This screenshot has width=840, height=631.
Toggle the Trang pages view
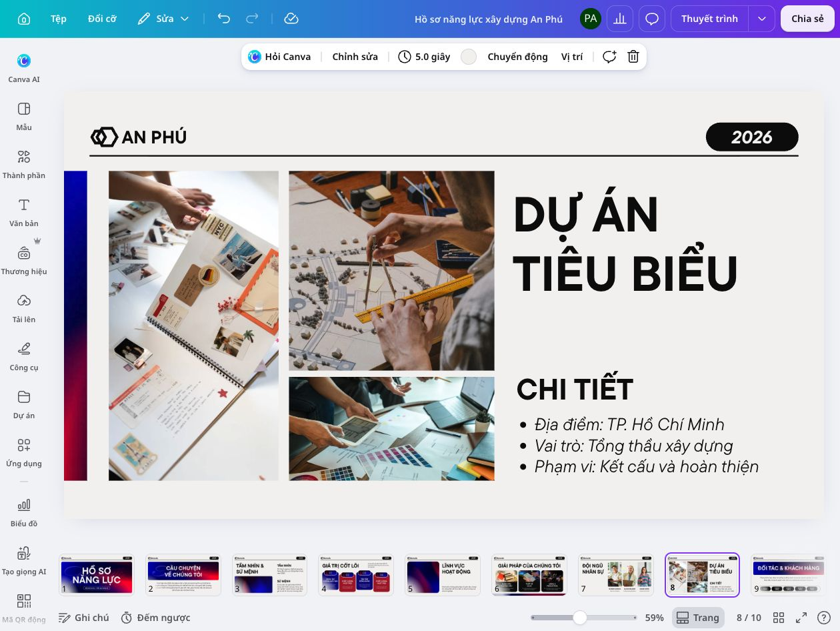tap(698, 618)
